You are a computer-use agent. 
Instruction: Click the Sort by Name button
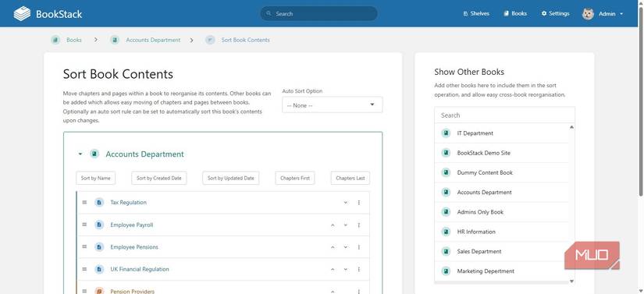click(x=96, y=178)
